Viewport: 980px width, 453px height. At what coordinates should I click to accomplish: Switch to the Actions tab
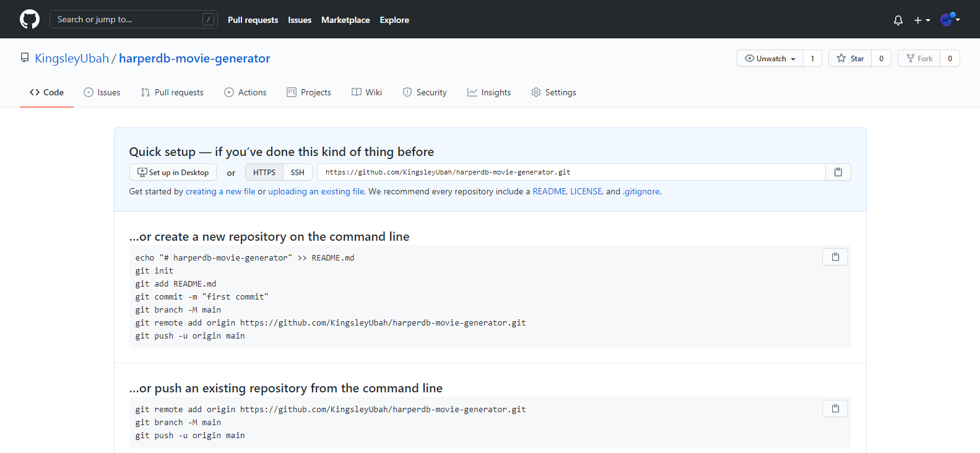245,92
